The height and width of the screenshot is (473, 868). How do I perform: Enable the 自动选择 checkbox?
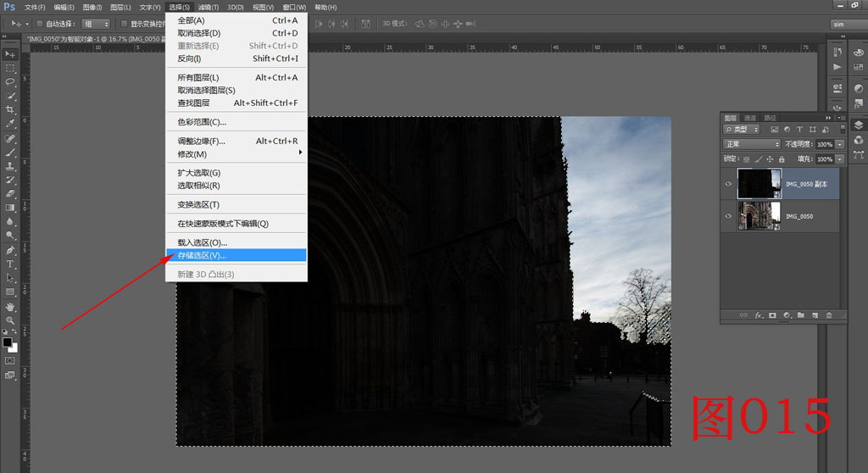click(x=39, y=24)
